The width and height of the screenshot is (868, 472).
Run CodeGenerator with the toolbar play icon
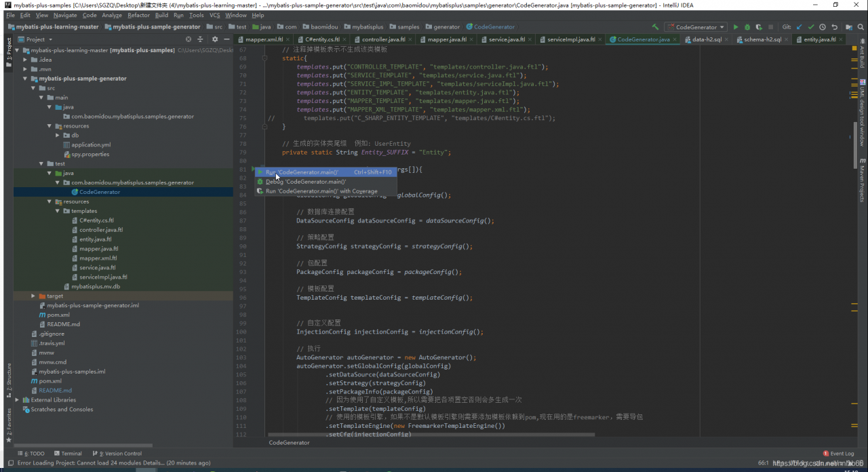(x=736, y=27)
